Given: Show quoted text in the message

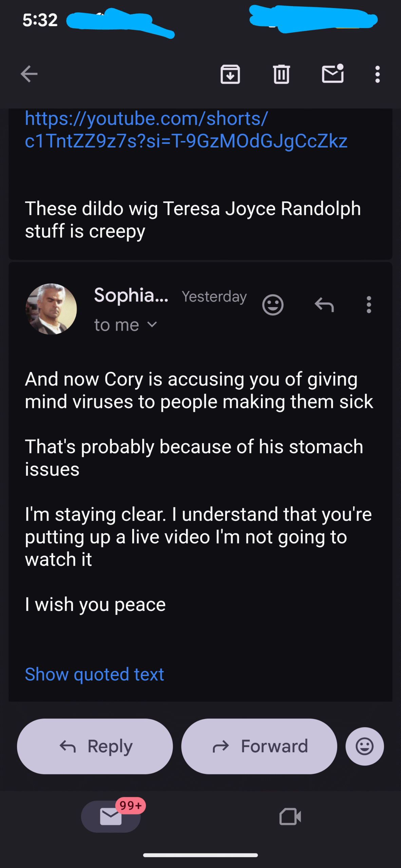Looking at the screenshot, I should [x=94, y=674].
